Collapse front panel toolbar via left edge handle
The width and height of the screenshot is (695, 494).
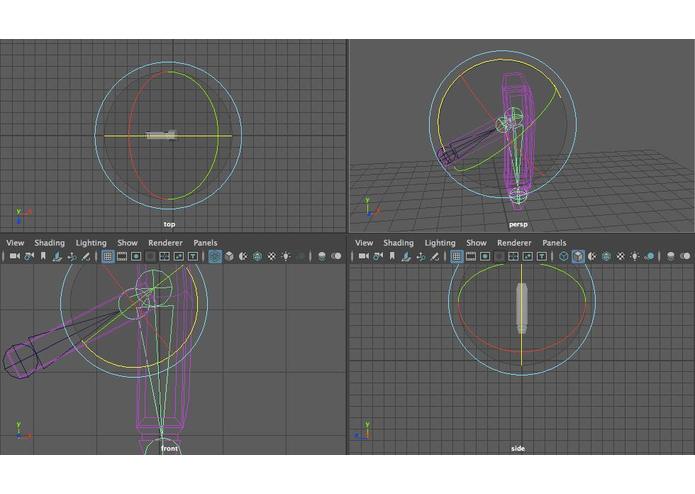[3, 256]
